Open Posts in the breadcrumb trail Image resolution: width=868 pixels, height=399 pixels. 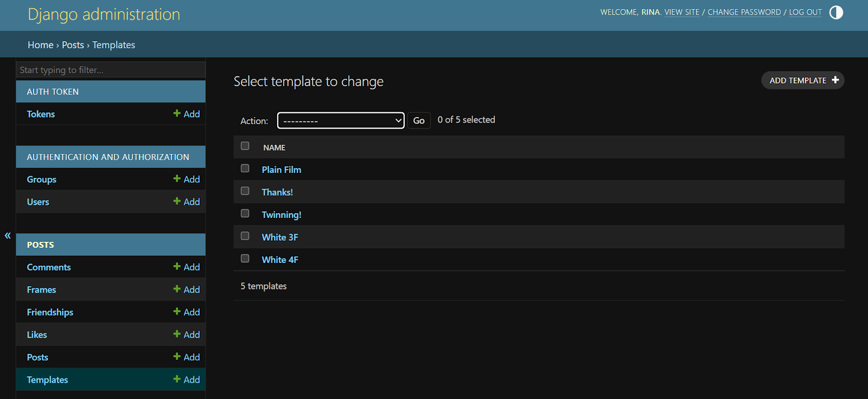(x=73, y=45)
